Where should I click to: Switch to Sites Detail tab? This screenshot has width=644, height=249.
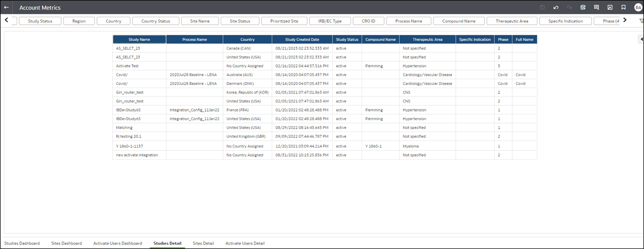click(x=204, y=243)
